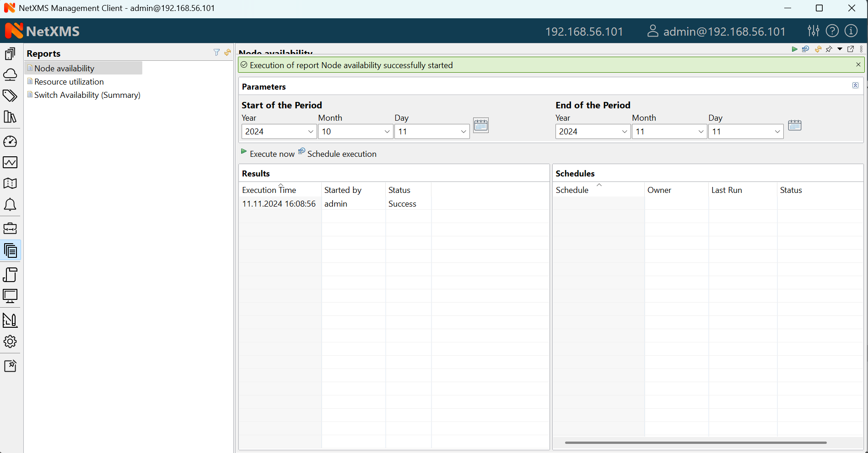Click the graphs chart icon in sidebar
The width and height of the screenshot is (868, 453).
[10, 162]
